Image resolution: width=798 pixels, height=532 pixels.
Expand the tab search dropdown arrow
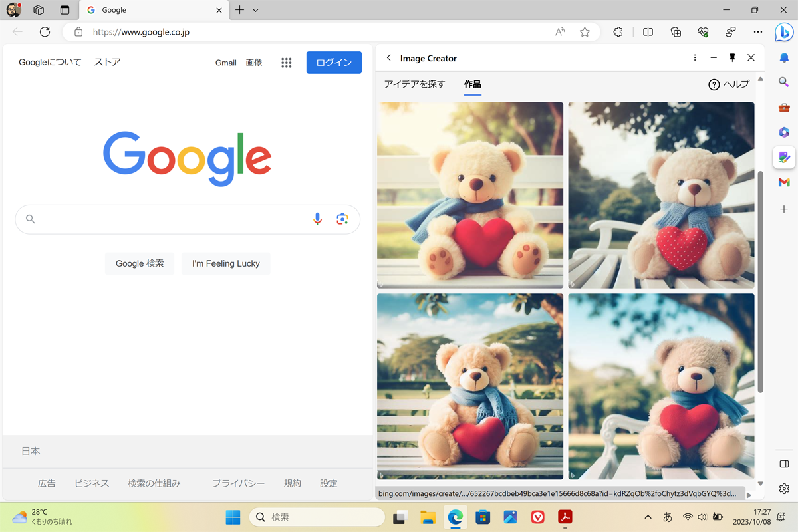pos(255,10)
